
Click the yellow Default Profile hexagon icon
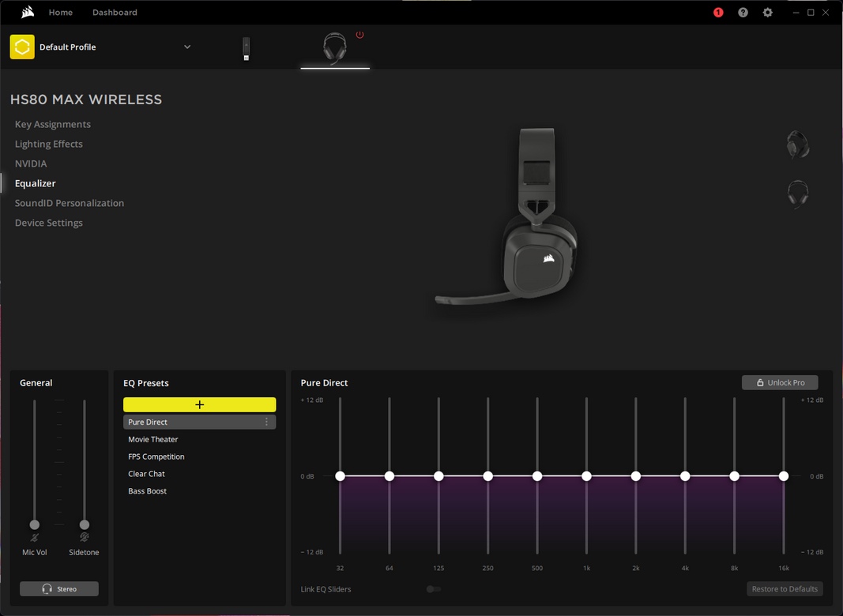[x=22, y=47]
